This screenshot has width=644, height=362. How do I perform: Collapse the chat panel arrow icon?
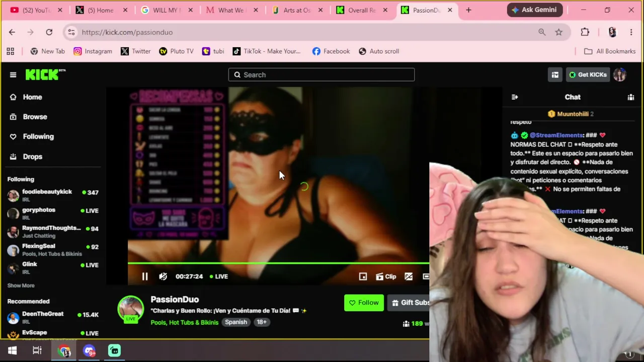515,97
